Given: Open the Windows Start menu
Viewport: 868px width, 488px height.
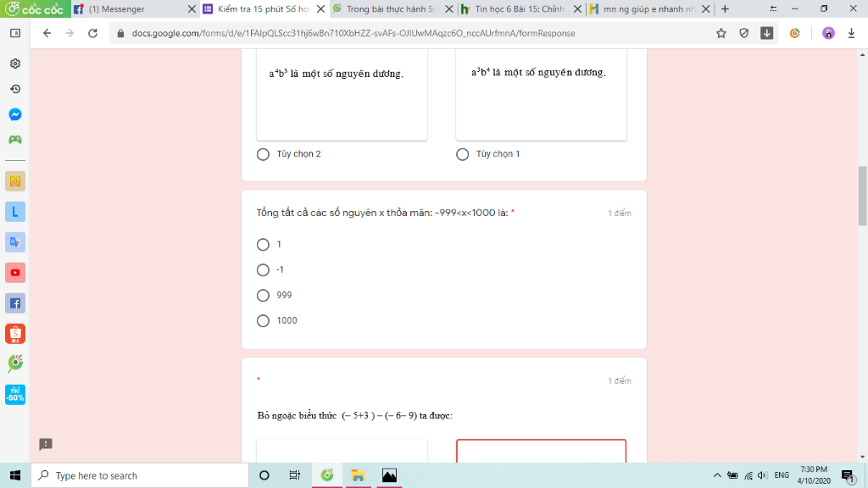Looking at the screenshot, I should coord(15,475).
